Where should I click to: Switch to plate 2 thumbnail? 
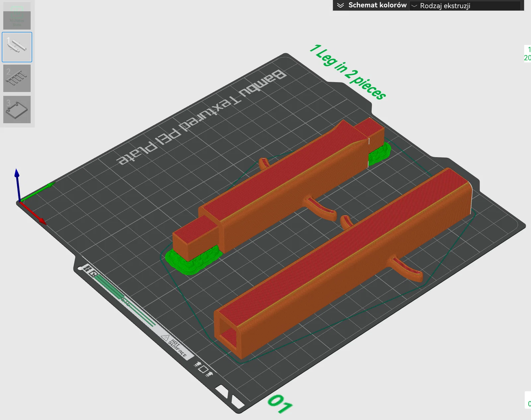[17, 78]
